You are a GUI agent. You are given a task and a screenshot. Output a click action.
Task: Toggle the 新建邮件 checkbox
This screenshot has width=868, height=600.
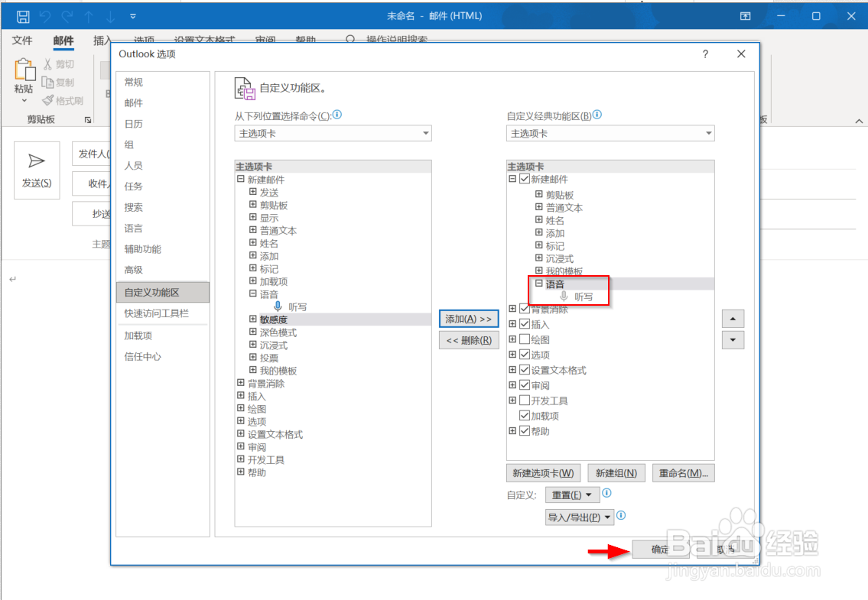(x=525, y=179)
